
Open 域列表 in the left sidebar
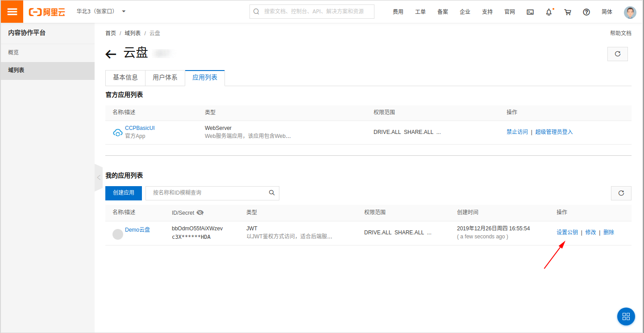click(47, 71)
